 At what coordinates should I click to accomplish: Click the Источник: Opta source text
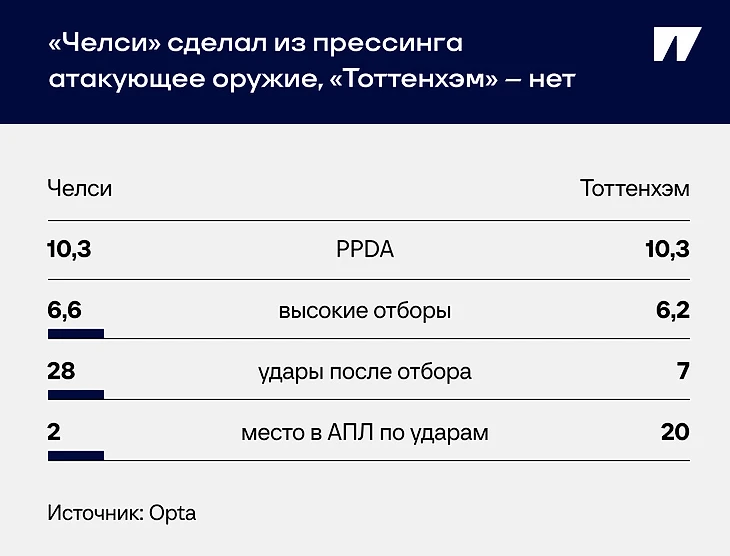[x=122, y=514]
